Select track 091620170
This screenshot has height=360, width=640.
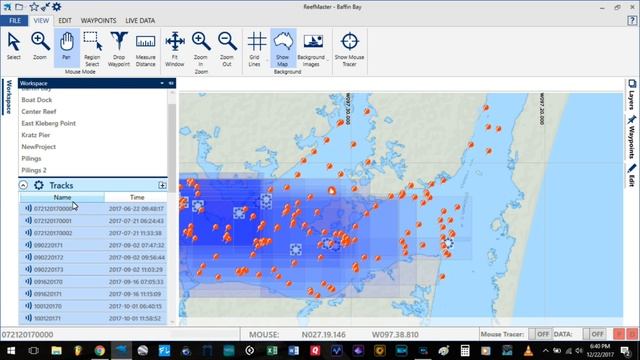pyautogui.click(x=93, y=282)
